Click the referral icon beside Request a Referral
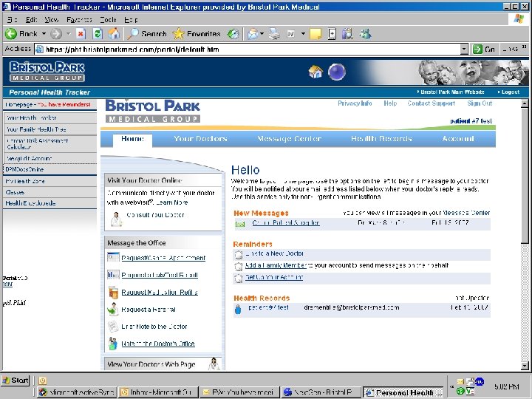The height and width of the screenshot is (399, 532). pos(112,309)
